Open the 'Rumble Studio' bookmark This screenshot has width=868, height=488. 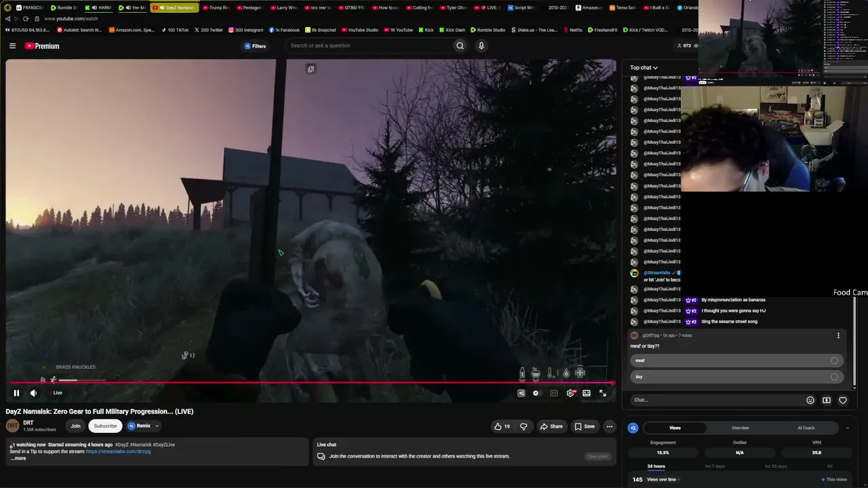tap(487, 30)
